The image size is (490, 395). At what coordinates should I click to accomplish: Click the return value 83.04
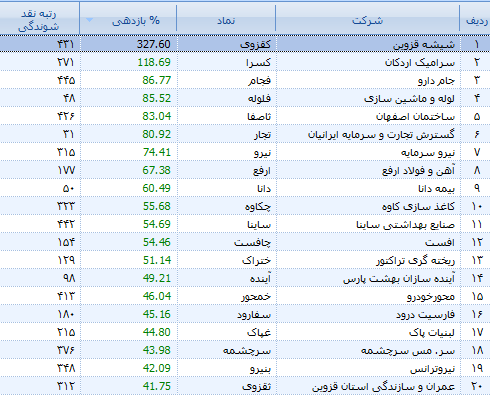coord(156,116)
